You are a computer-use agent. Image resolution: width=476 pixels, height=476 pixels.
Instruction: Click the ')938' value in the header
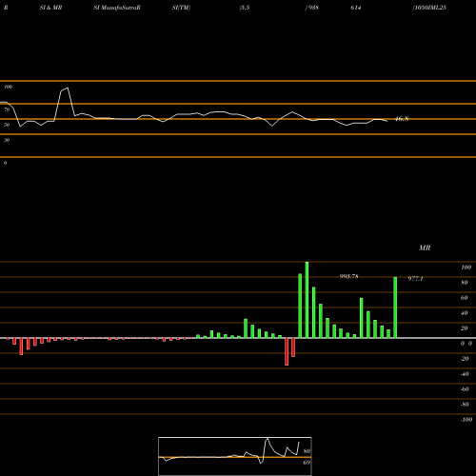(311, 8)
